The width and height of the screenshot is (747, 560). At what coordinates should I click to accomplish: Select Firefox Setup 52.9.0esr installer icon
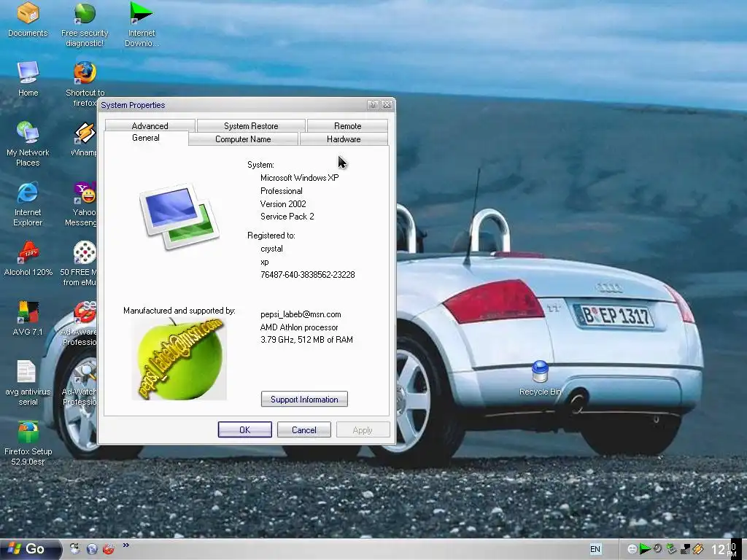(28, 443)
